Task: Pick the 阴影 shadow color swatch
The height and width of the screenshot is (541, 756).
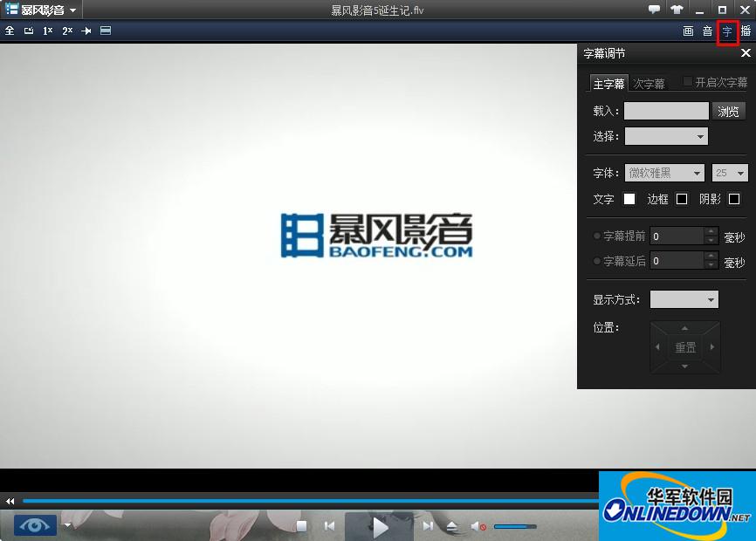Action: (734, 199)
